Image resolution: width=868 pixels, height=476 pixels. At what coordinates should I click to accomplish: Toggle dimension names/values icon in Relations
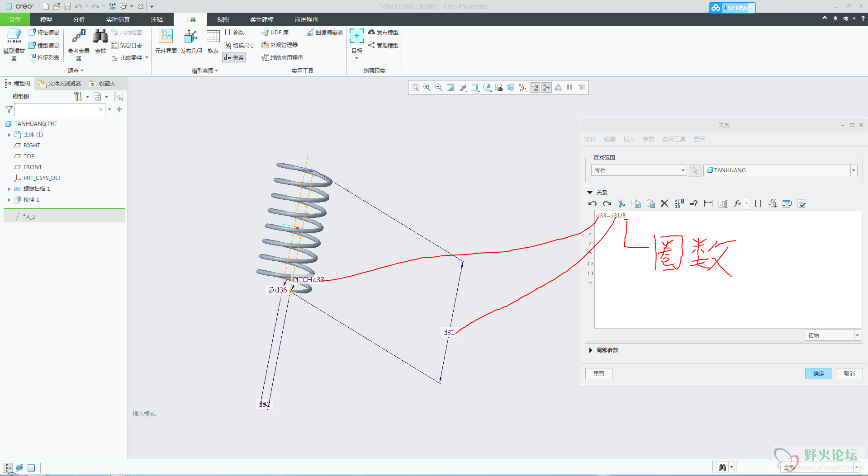click(679, 203)
